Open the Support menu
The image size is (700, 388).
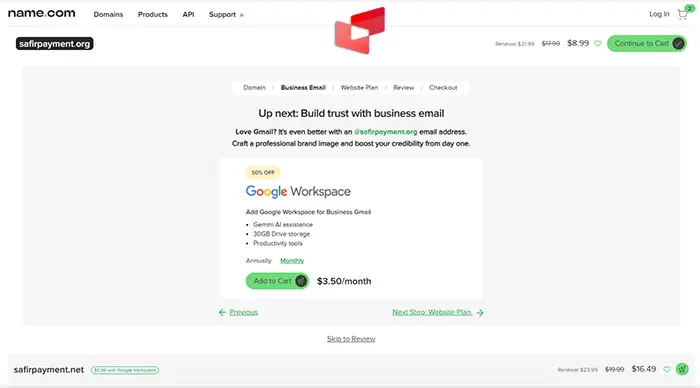tap(222, 14)
